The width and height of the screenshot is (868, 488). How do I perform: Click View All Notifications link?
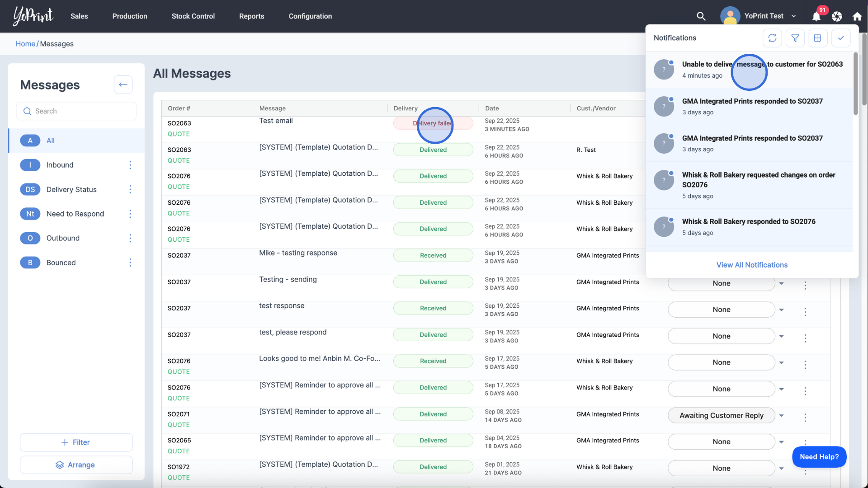coord(751,265)
